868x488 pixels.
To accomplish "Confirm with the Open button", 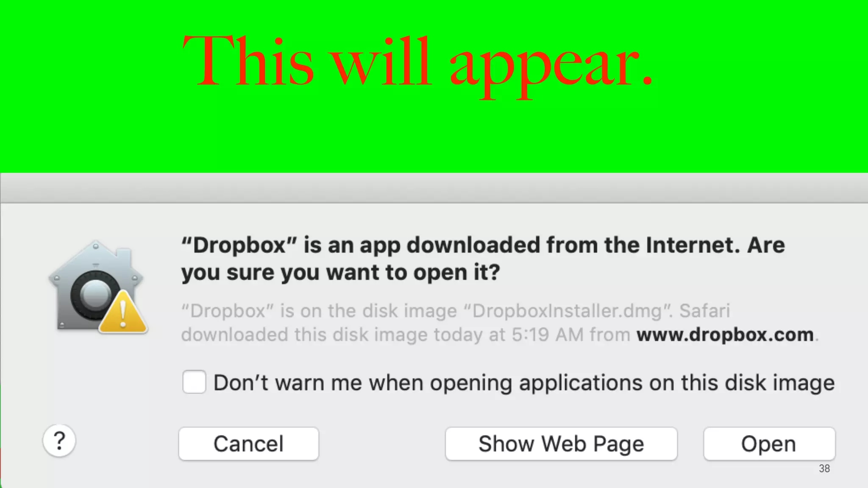I will coord(769,444).
